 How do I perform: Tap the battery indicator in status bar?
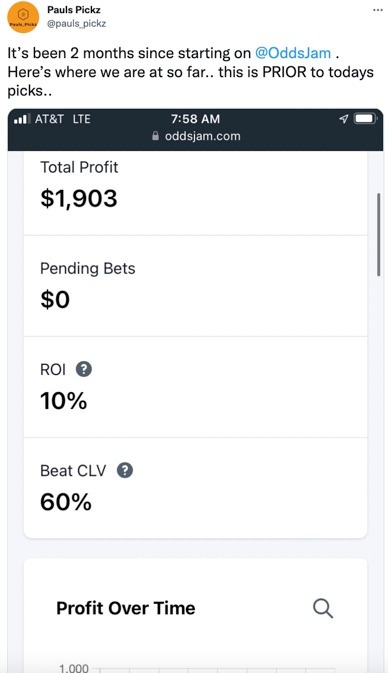click(x=365, y=119)
